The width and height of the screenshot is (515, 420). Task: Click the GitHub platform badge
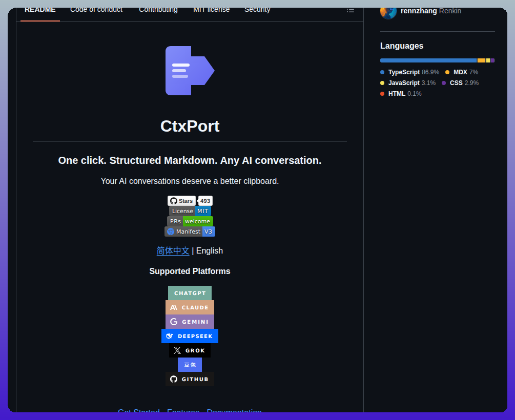tap(190, 379)
